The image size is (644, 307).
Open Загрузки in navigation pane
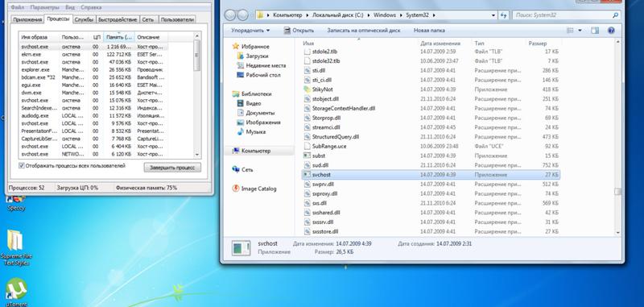point(253,56)
